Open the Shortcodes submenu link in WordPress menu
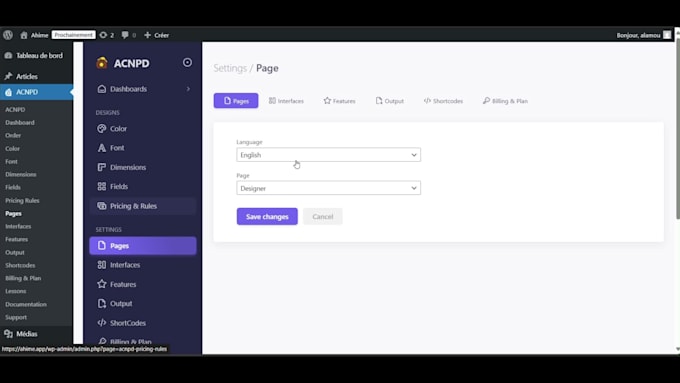 coord(20,265)
